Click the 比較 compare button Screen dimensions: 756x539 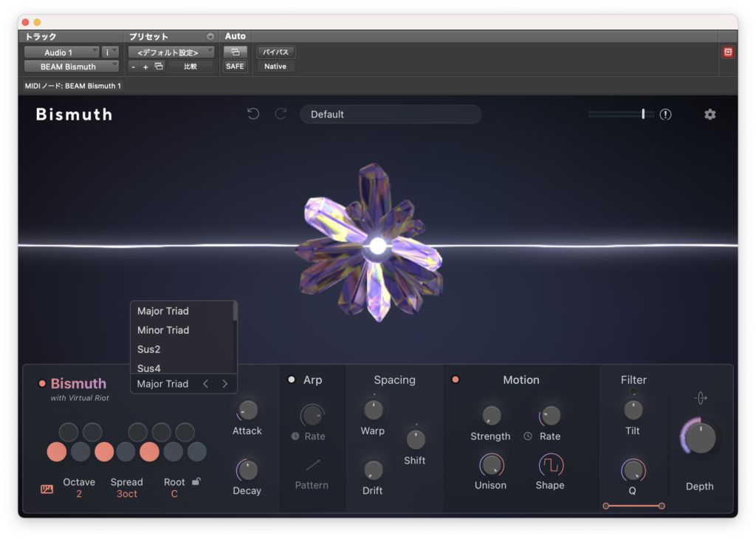click(x=190, y=66)
